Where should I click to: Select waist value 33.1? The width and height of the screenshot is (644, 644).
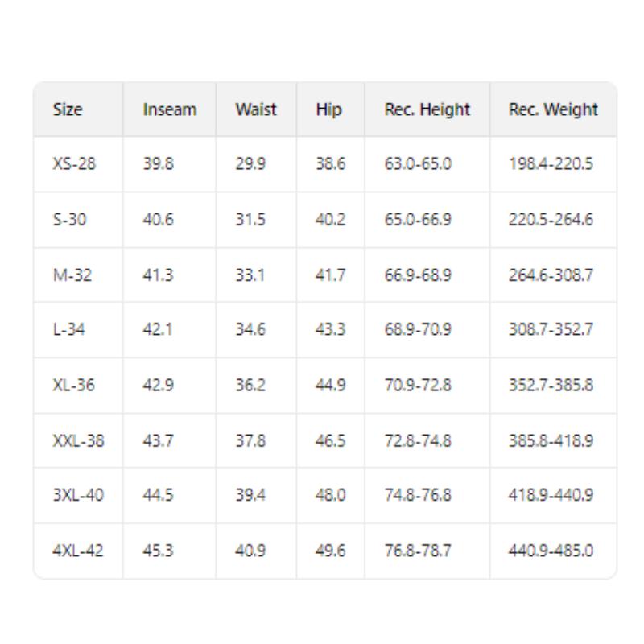[250, 275]
